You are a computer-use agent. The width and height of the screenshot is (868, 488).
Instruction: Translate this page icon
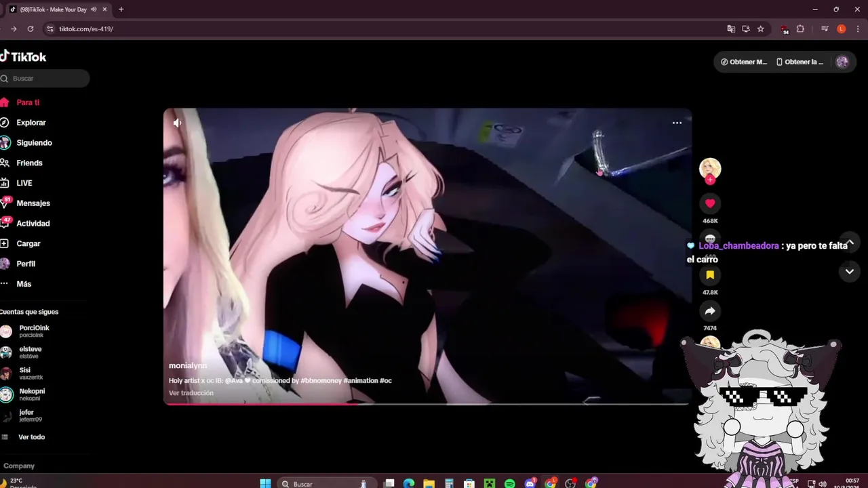pyautogui.click(x=731, y=29)
